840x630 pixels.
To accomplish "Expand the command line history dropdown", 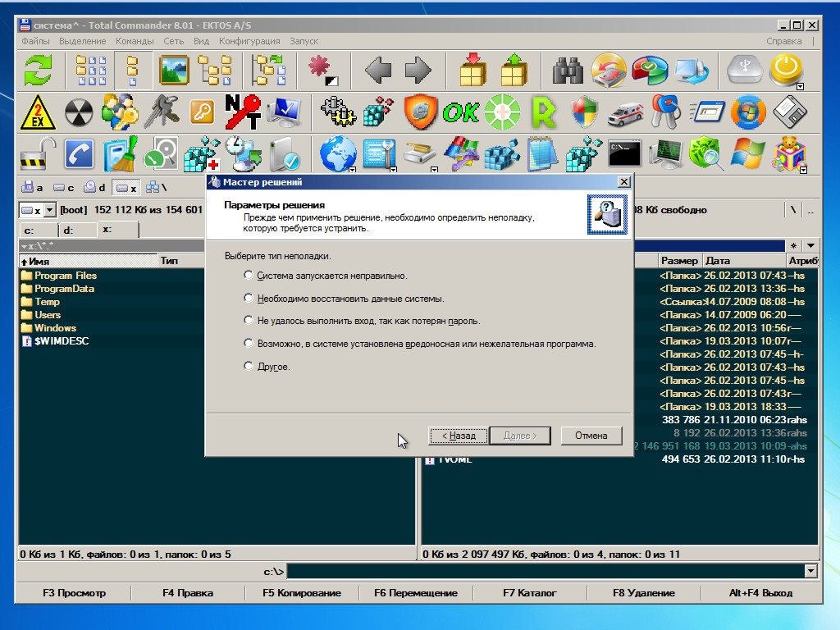I will tap(811, 571).
